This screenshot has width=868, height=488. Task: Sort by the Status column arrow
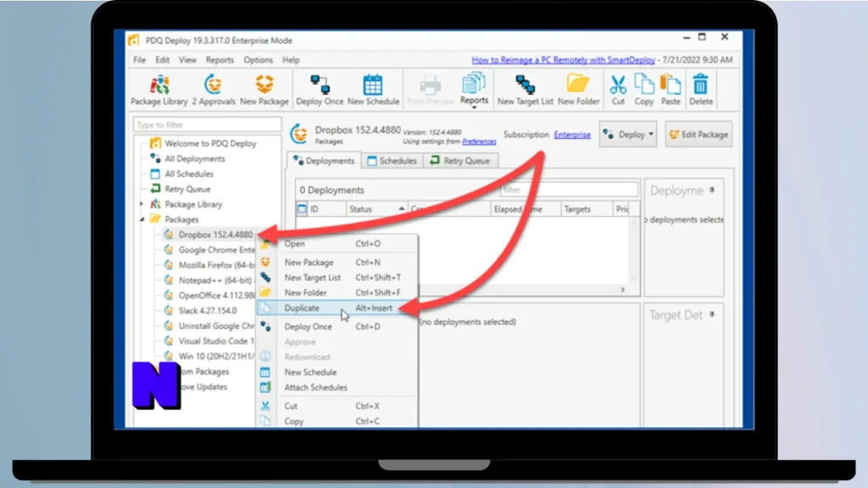[x=401, y=208]
